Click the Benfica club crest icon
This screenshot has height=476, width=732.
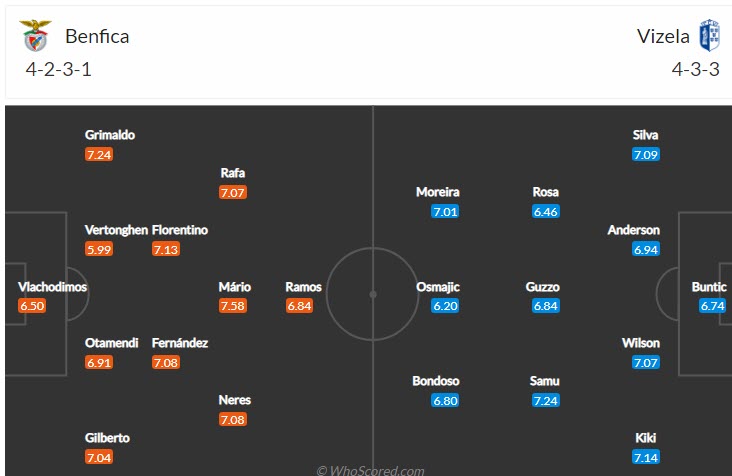click(35, 37)
